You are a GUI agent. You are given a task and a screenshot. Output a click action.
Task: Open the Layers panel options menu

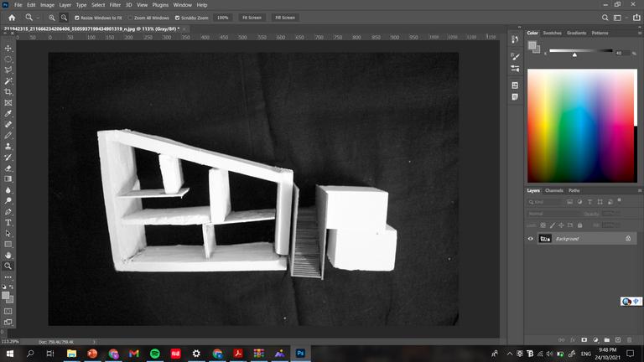point(640,190)
